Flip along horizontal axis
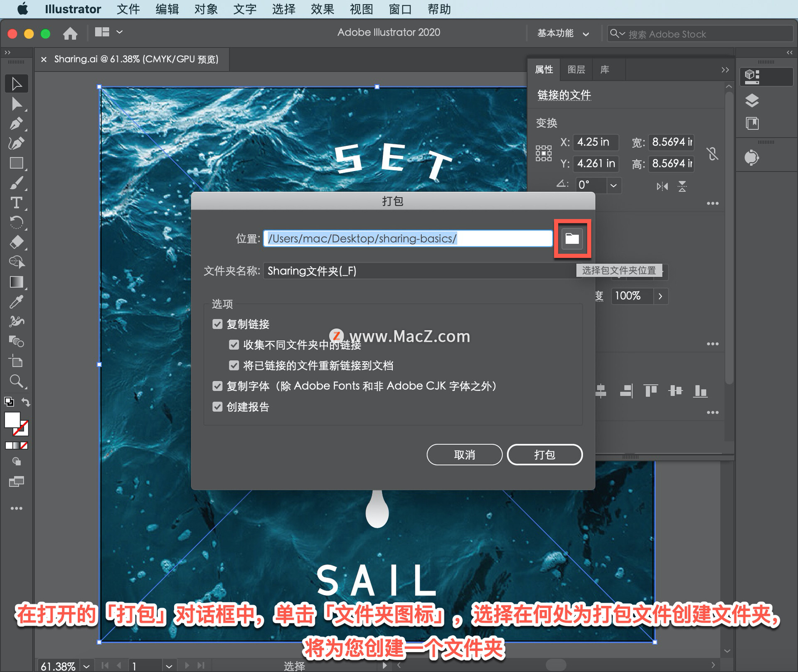The image size is (798, 672). 662,186
